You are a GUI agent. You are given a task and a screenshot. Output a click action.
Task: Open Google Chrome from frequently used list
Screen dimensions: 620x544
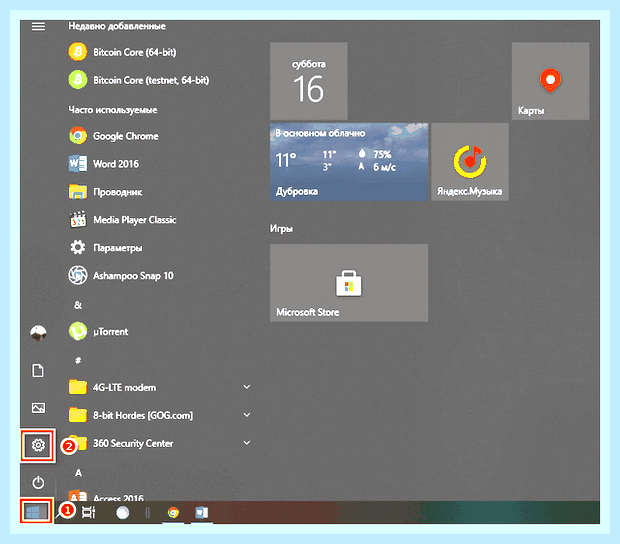tap(114, 136)
